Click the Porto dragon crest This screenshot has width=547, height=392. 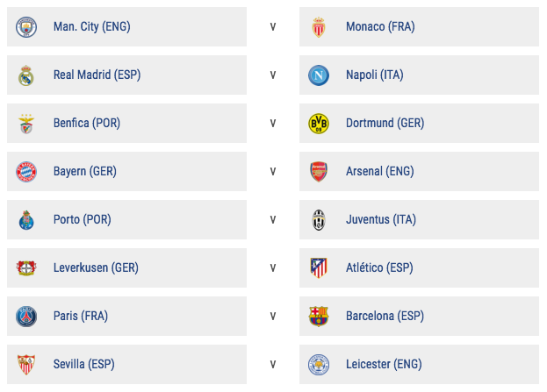click(x=26, y=220)
